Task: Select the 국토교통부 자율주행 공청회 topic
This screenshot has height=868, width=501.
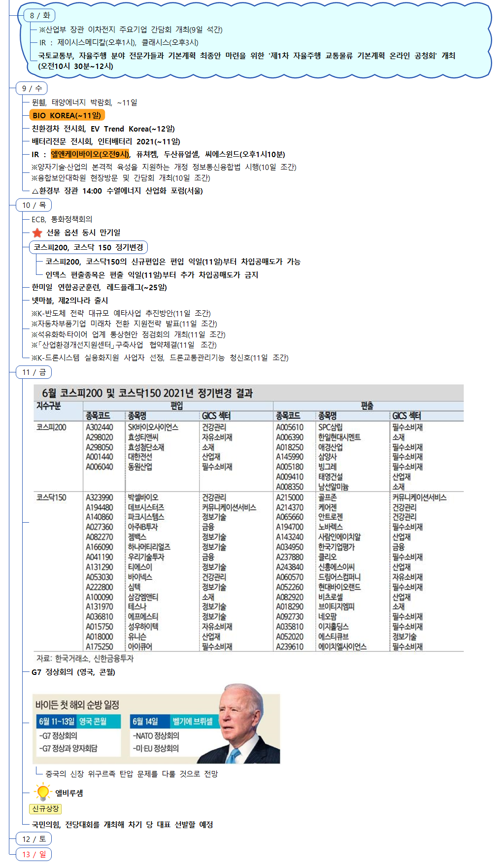Action: pyautogui.click(x=247, y=61)
